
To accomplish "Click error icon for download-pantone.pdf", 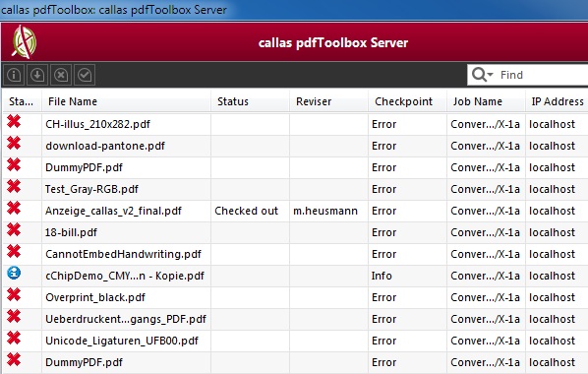I will tap(14, 143).
